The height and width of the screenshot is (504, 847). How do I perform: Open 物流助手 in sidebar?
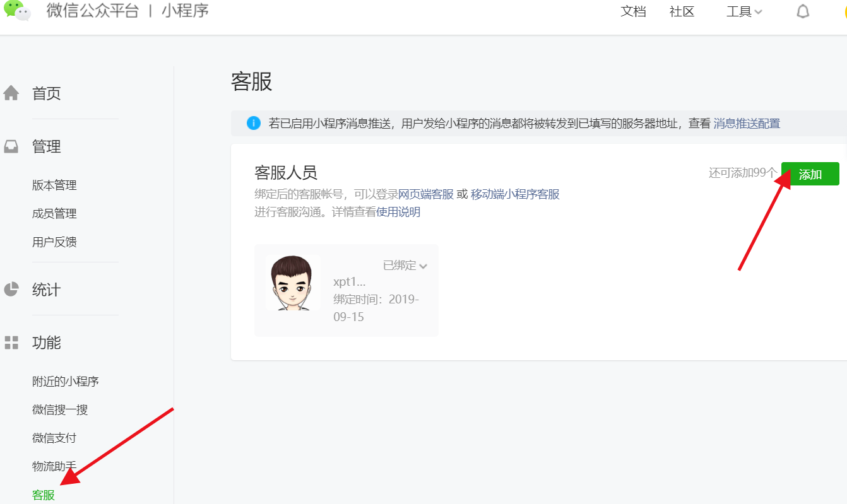pyautogui.click(x=54, y=466)
